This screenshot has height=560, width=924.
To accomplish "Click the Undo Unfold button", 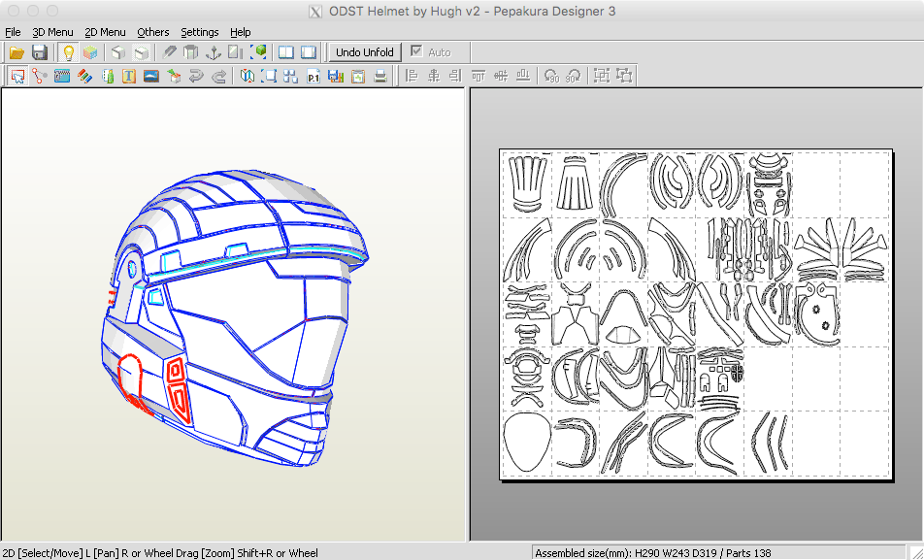I will point(365,52).
